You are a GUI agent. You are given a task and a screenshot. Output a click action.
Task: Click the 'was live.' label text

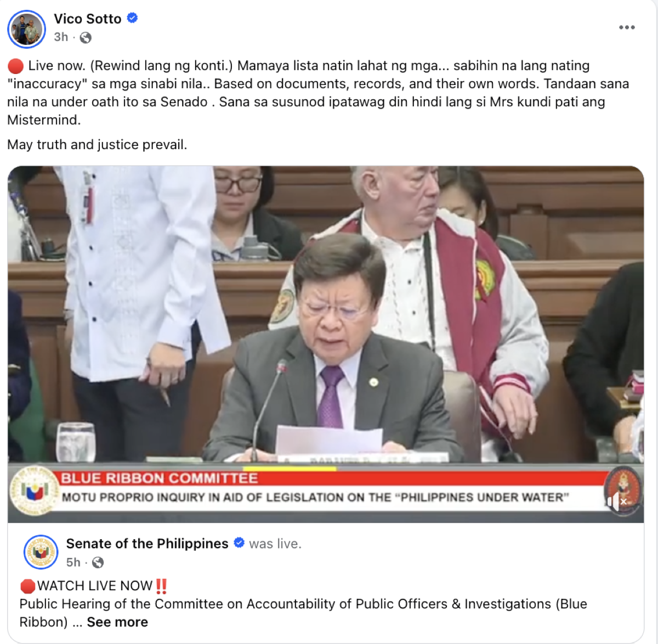(x=275, y=544)
